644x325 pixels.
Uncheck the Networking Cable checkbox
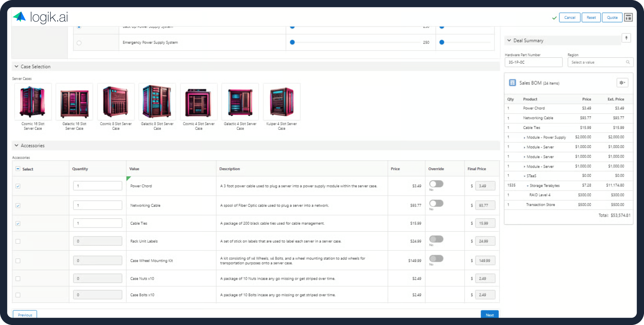tap(18, 206)
